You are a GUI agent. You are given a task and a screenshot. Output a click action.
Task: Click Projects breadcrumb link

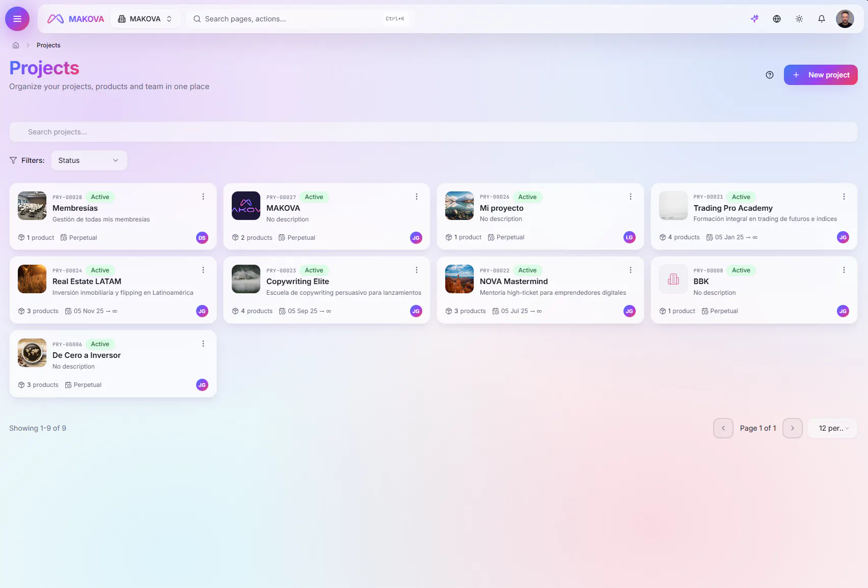pyautogui.click(x=48, y=45)
